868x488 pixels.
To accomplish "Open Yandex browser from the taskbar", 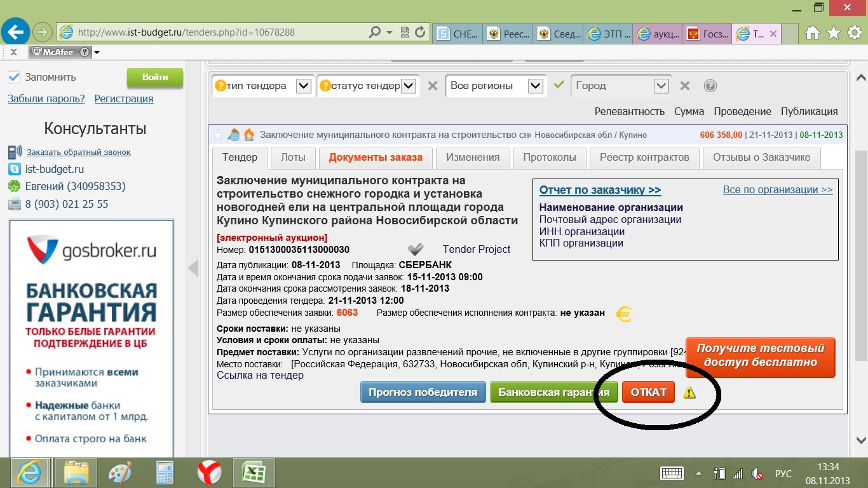I will (209, 473).
